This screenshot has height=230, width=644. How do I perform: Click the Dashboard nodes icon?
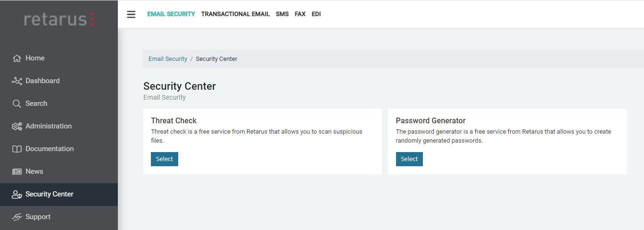coord(17,81)
